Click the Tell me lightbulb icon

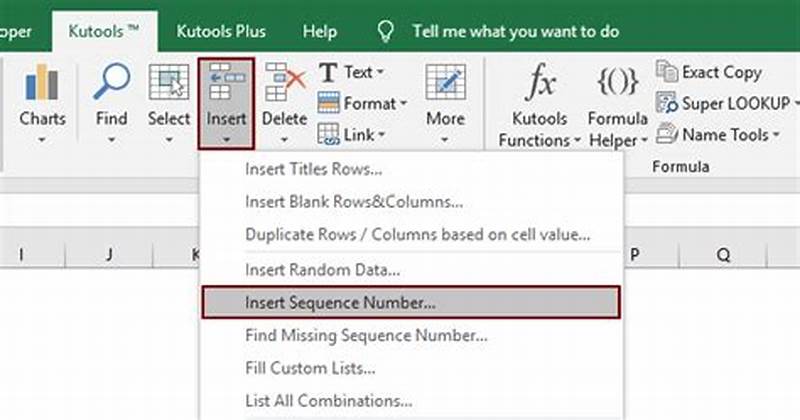point(386,31)
